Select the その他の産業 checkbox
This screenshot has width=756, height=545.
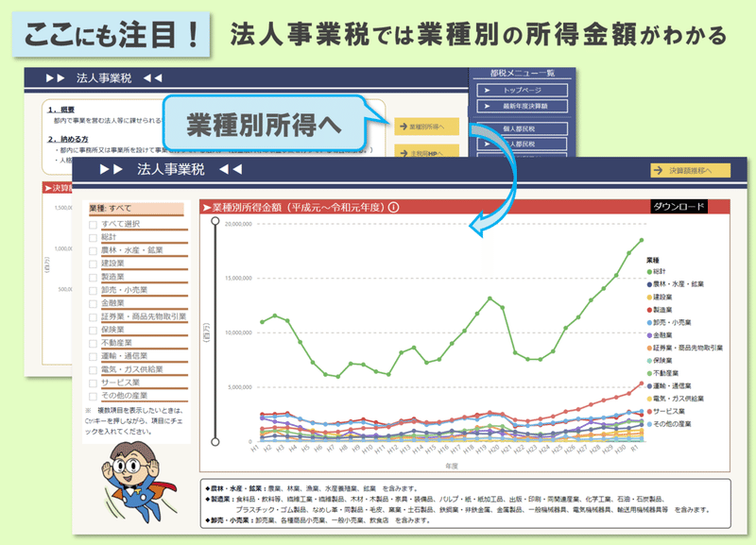93,396
